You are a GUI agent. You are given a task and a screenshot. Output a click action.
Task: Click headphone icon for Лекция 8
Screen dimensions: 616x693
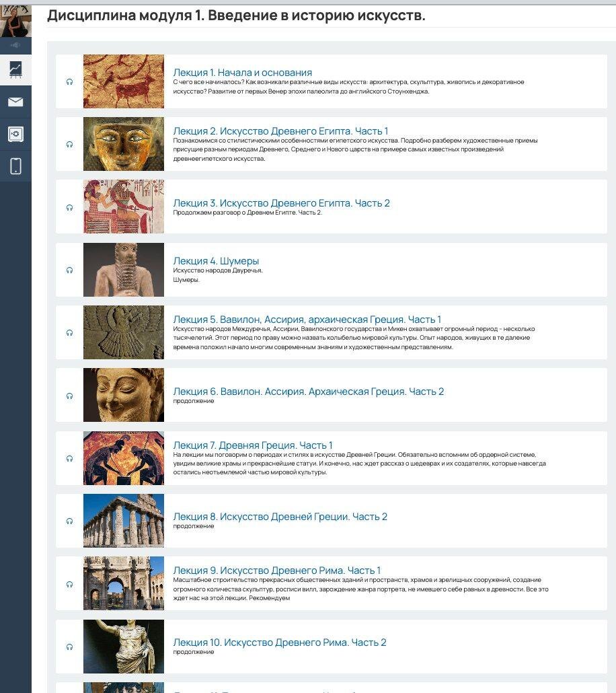69,521
